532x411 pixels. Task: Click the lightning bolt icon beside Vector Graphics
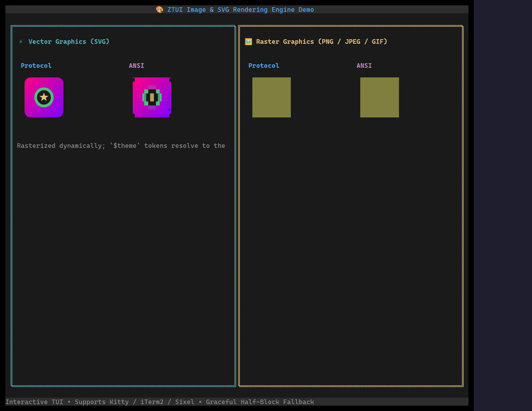pyautogui.click(x=21, y=42)
